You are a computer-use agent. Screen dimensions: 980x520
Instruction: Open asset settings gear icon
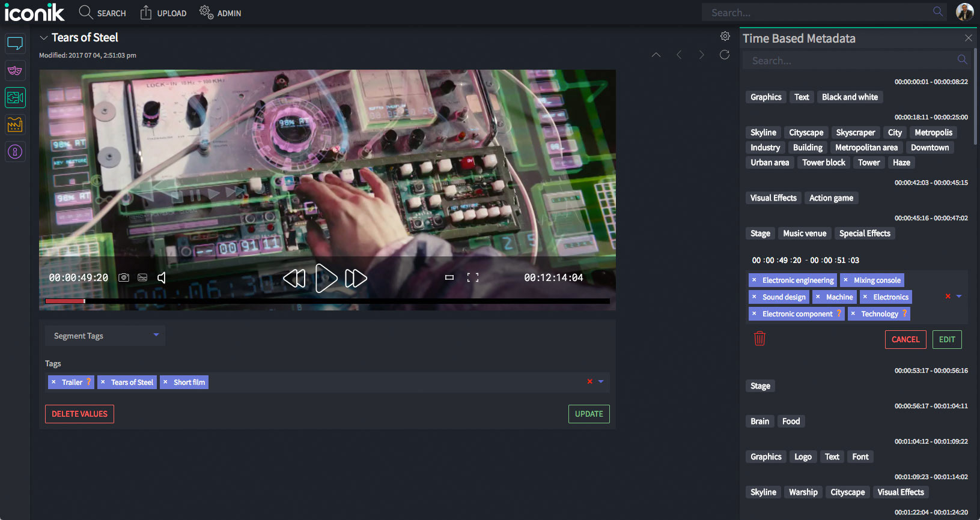pyautogui.click(x=725, y=37)
